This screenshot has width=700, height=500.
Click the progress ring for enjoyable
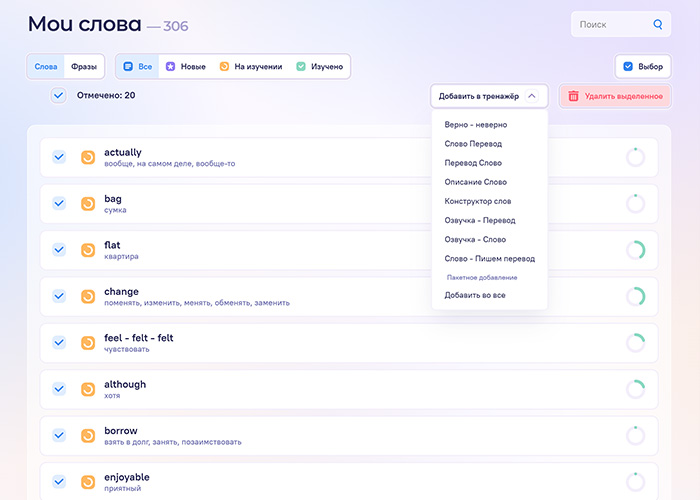tap(635, 482)
